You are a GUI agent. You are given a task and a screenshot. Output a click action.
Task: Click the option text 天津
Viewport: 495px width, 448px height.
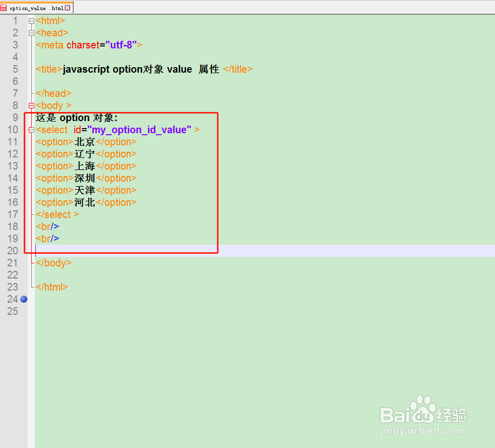click(85, 190)
